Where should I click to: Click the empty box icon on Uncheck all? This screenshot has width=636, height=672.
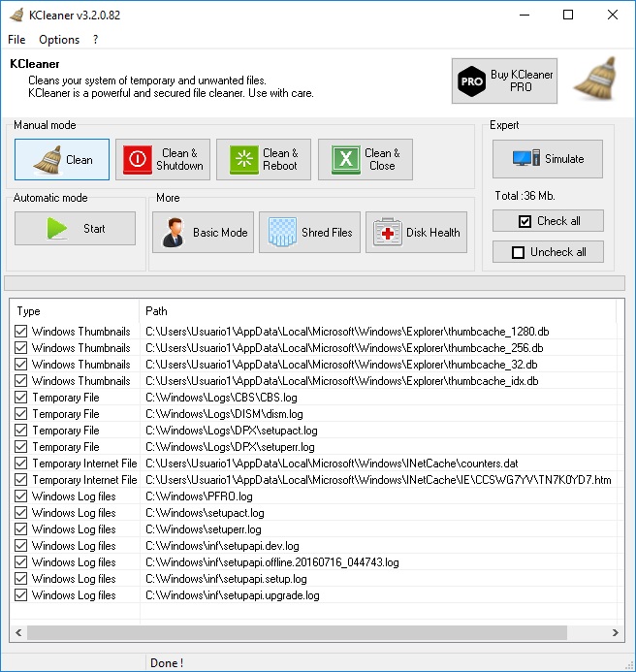[518, 252]
